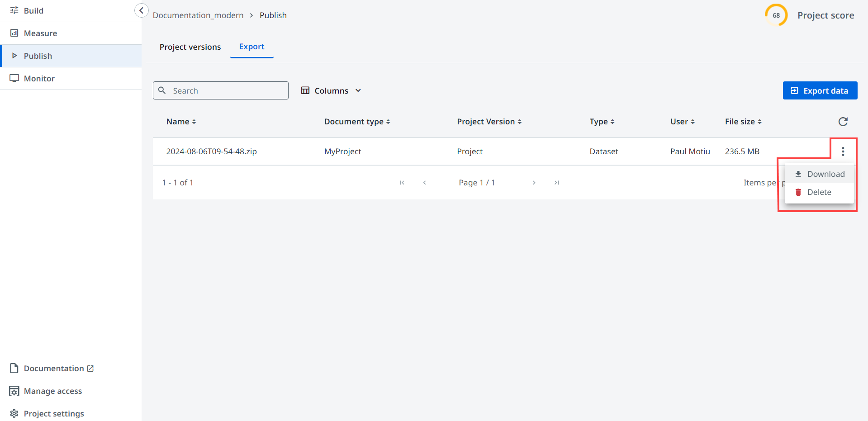Switch to Project versions tab

(x=190, y=47)
